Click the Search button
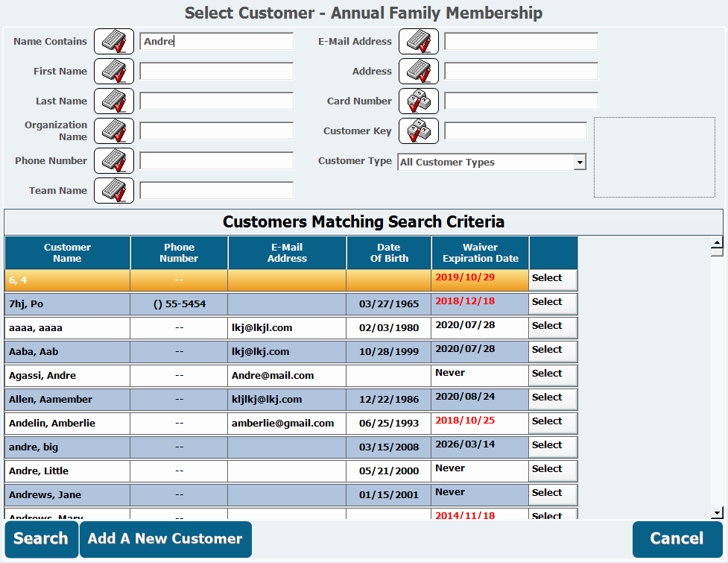Screen dimensions: 728x563 (x=41, y=539)
